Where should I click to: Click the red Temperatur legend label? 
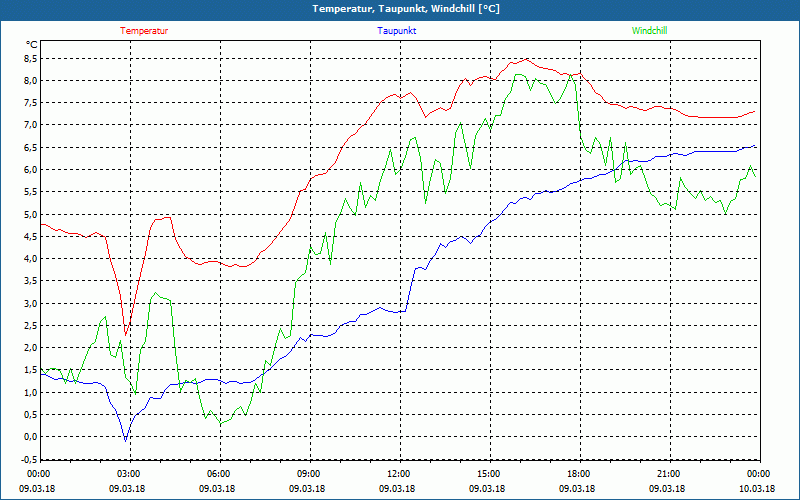pyautogui.click(x=144, y=31)
